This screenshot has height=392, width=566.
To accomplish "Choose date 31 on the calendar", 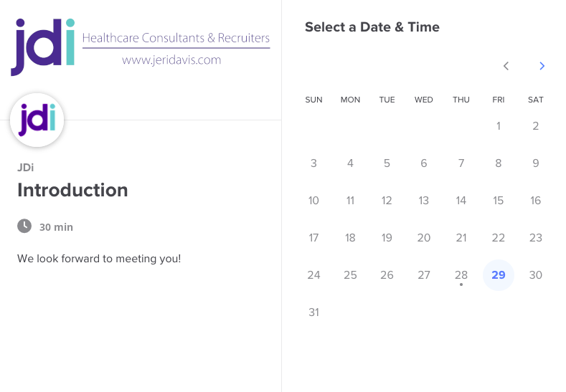I will (313, 312).
